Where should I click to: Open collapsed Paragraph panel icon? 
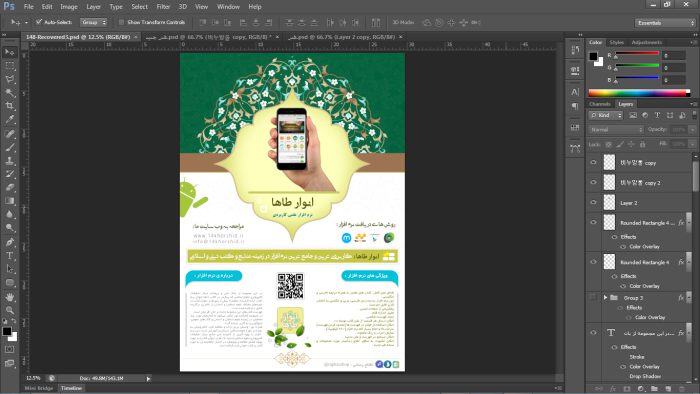pos(575,106)
